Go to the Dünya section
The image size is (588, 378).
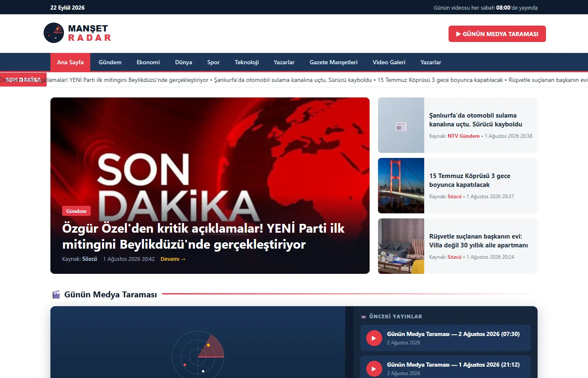pyautogui.click(x=184, y=62)
